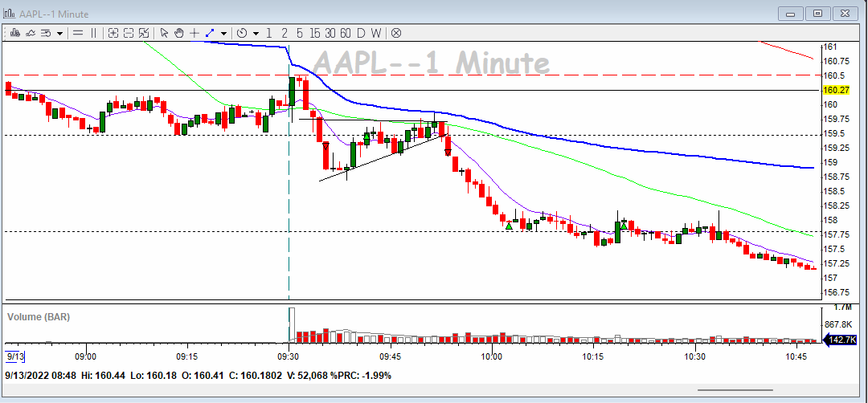Switch to 15 minute timeframe
The image size is (868, 403).
pos(315,33)
